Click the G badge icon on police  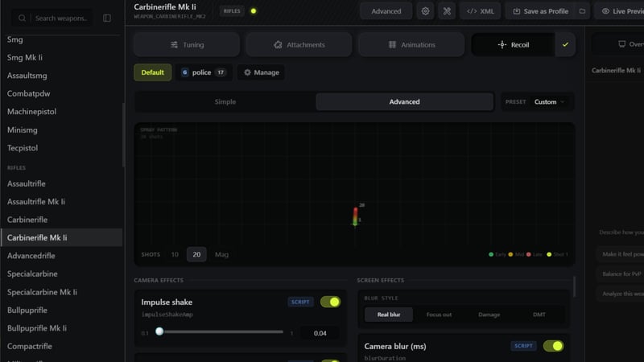[x=185, y=72]
